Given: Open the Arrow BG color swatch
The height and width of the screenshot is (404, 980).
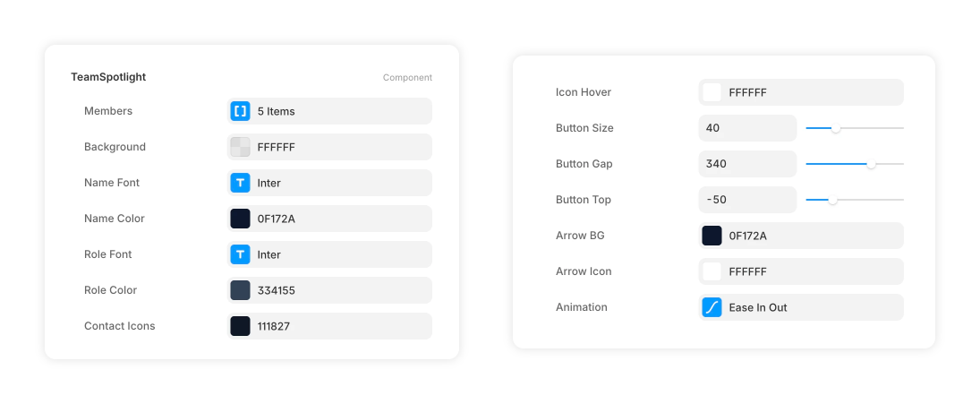Looking at the screenshot, I should 712,236.
